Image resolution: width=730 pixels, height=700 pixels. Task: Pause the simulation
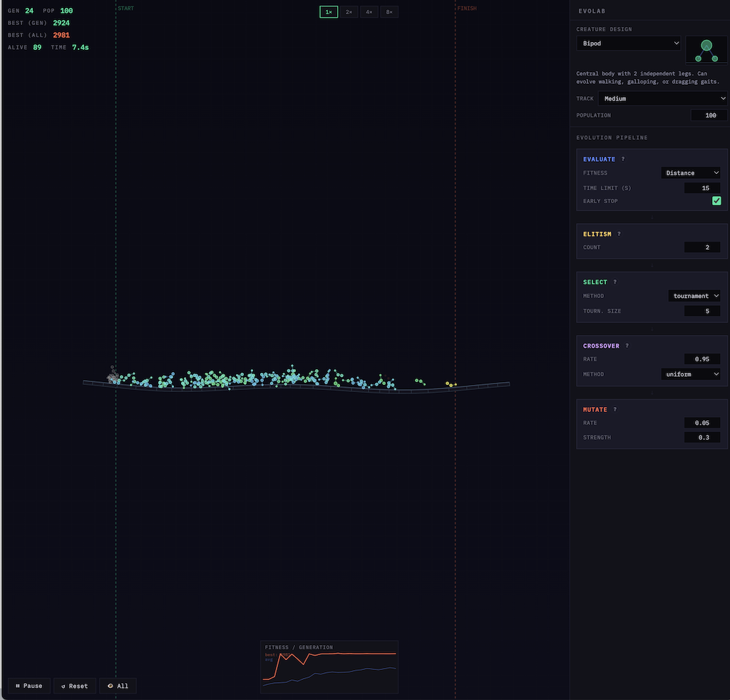(x=29, y=686)
